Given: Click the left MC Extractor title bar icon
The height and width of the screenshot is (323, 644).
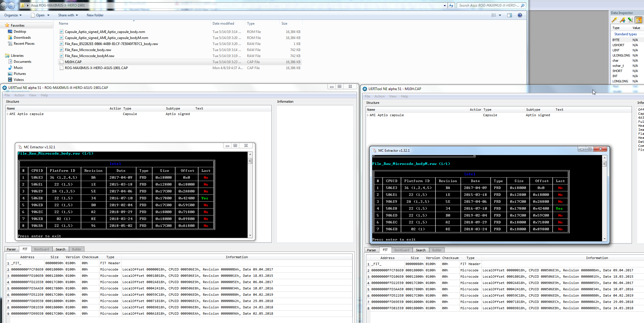Looking at the screenshot, I should (x=20, y=147).
